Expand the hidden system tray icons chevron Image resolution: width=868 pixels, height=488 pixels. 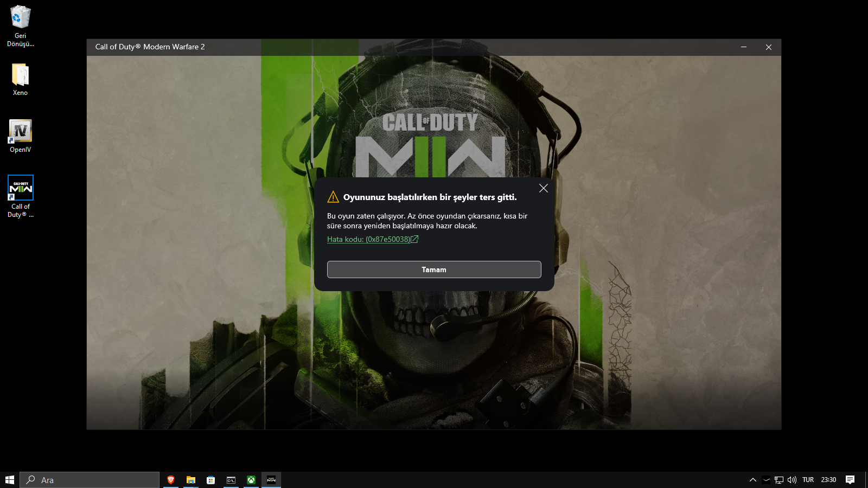(x=753, y=480)
